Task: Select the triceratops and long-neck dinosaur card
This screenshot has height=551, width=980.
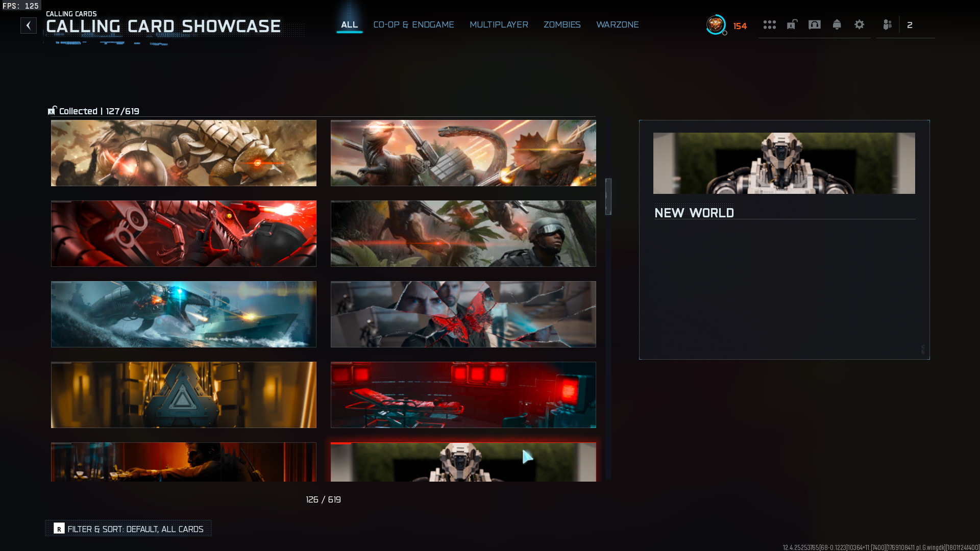Action: [x=463, y=153]
